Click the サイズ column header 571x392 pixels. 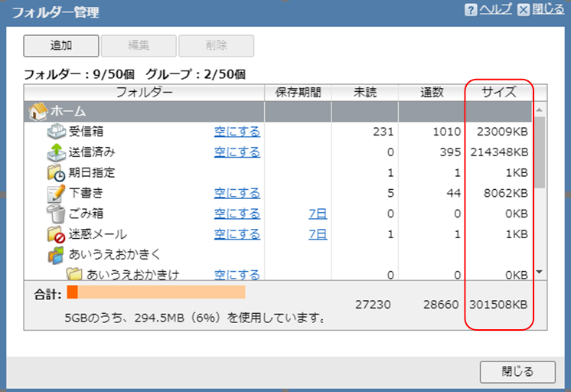coord(498,93)
